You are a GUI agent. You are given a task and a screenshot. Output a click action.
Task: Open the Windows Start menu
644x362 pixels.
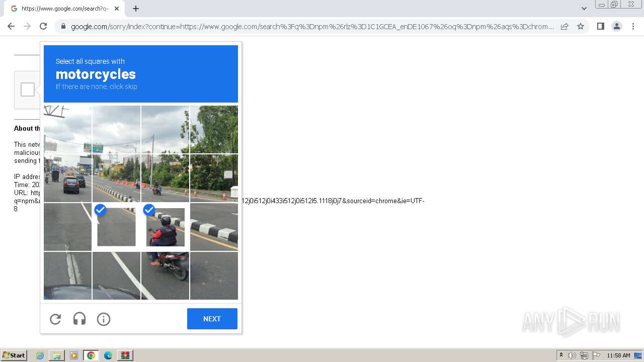(14, 355)
